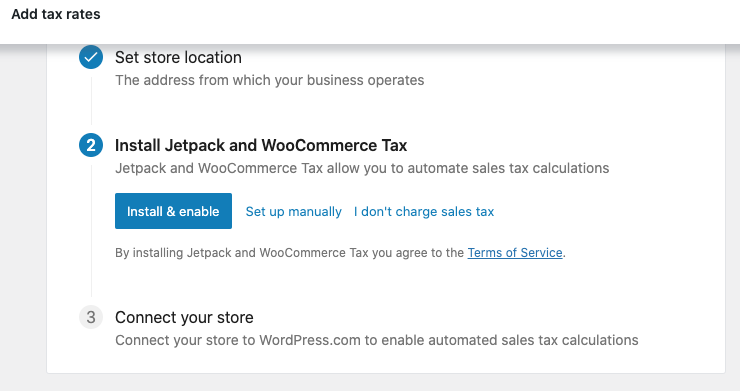Click 'By installing Jetpack and WooCommerce Tax' notice
The width and height of the screenshot is (740, 391).
[340, 253]
